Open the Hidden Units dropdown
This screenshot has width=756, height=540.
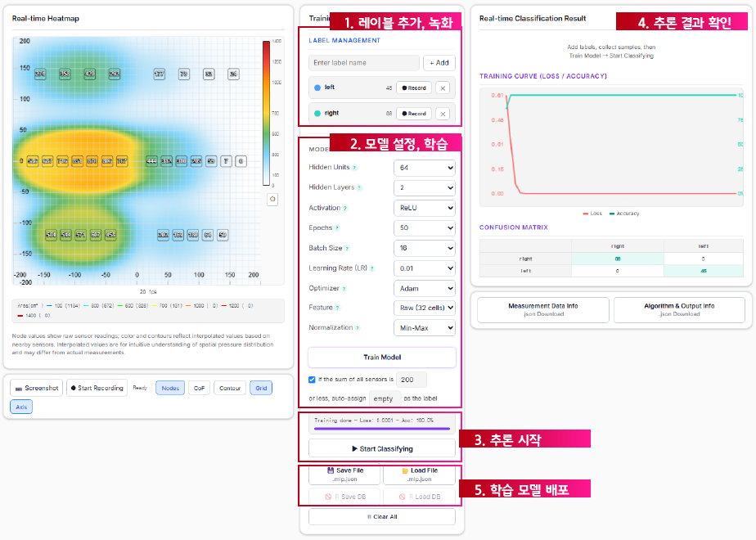point(425,168)
